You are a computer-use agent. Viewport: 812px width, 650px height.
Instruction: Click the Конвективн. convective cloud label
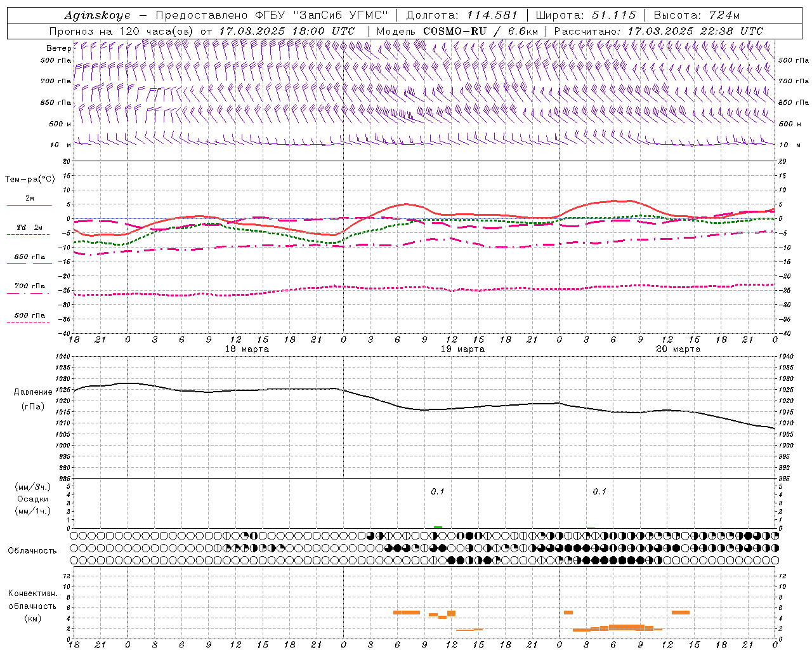click(x=32, y=594)
